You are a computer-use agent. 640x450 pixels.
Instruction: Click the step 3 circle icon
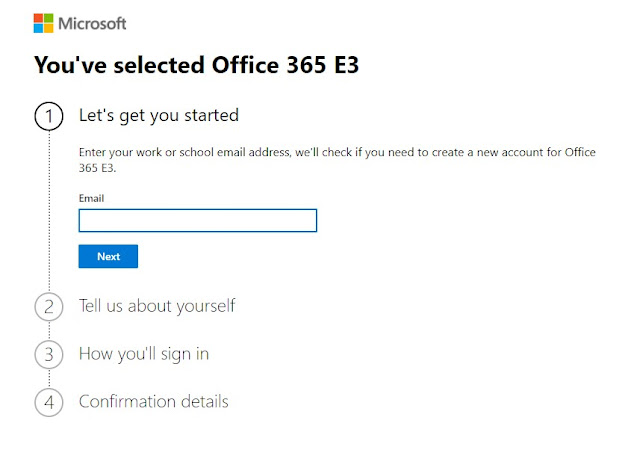click(48, 354)
